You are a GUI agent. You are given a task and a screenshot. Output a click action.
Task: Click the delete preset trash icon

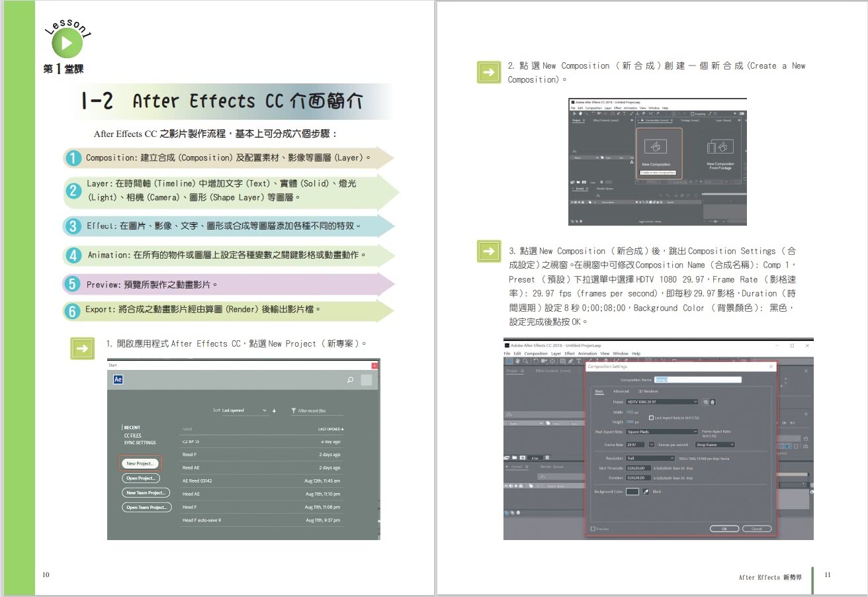713,402
